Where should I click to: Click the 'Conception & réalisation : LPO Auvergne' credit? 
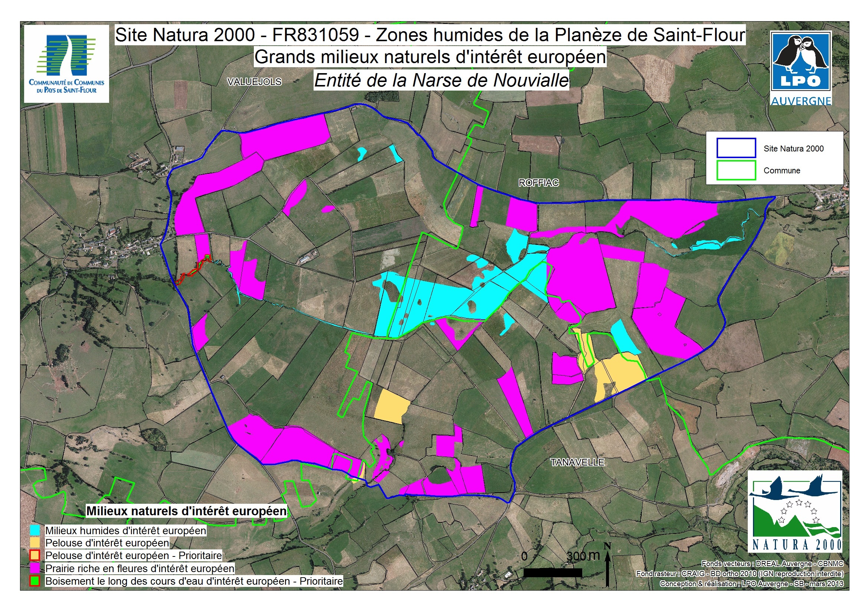(751, 584)
